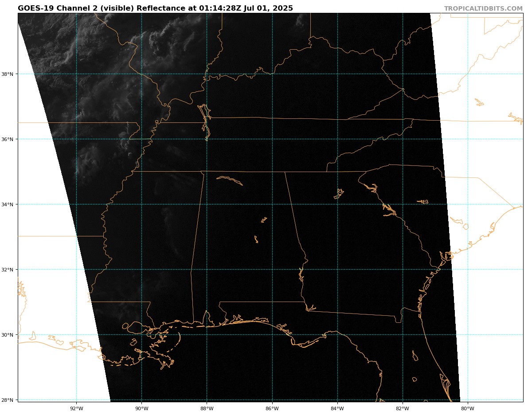
Task: Click the 88°W longitude label
Action: click(x=207, y=408)
